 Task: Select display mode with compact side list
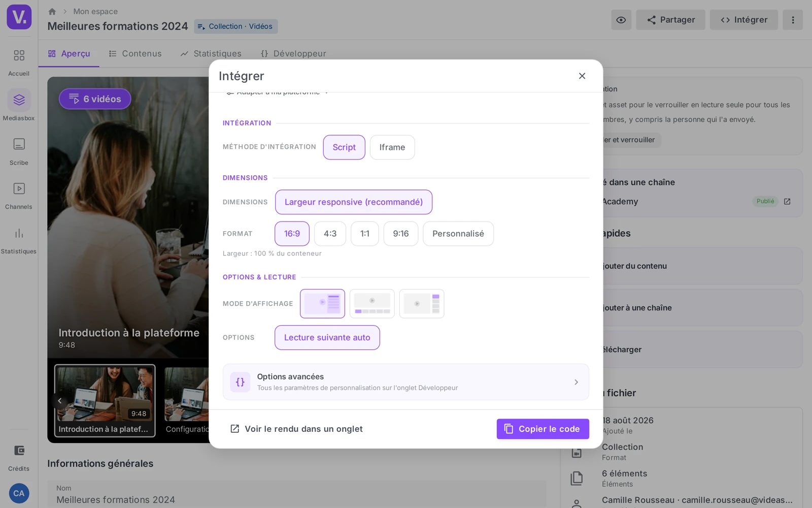tap(422, 304)
